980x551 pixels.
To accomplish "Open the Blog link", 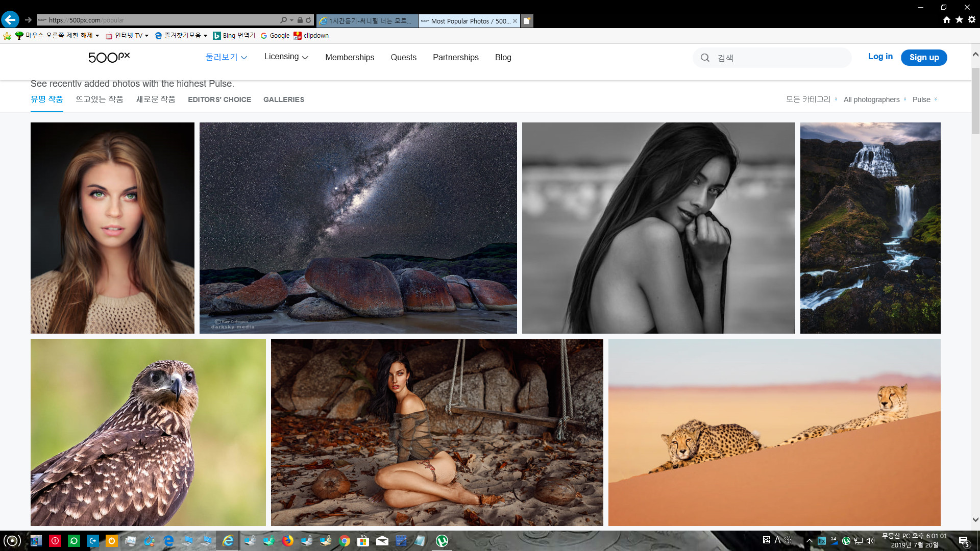I will pyautogui.click(x=503, y=57).
